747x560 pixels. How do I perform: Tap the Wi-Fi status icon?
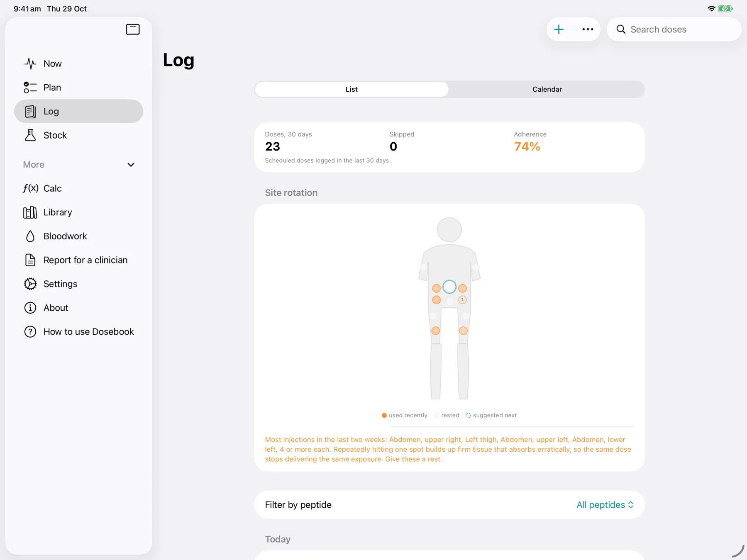pyautogui.click(x=711, y=9)
